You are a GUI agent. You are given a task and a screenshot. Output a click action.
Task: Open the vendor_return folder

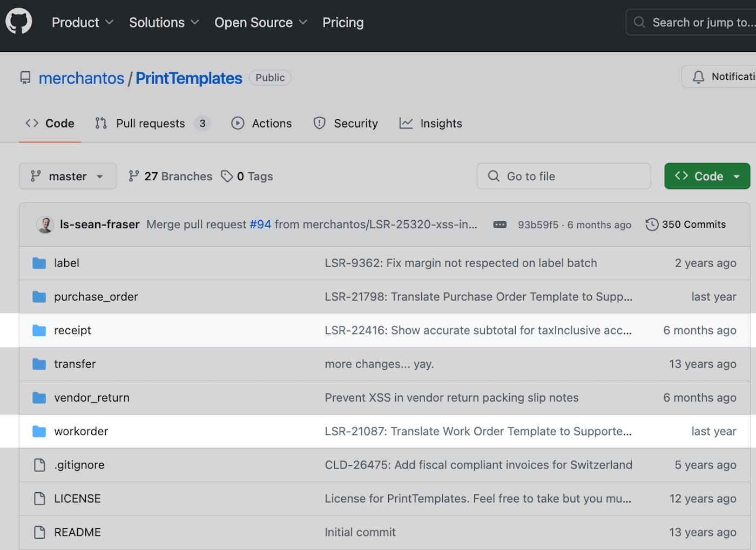pyautogui.click(x=92, y=398)
